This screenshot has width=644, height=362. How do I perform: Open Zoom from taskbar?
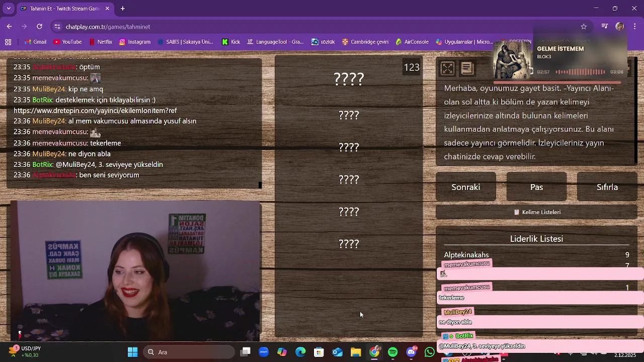(264, 352)
